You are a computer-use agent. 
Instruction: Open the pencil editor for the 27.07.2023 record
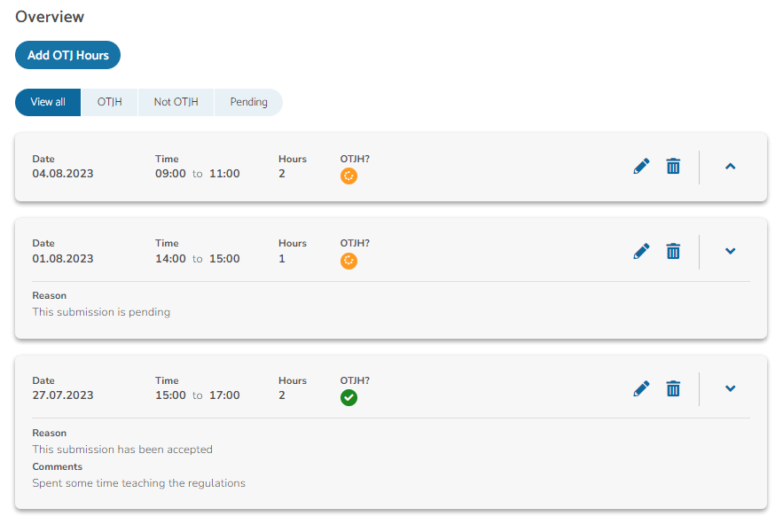pyautogui.click(x=641, y=388)
